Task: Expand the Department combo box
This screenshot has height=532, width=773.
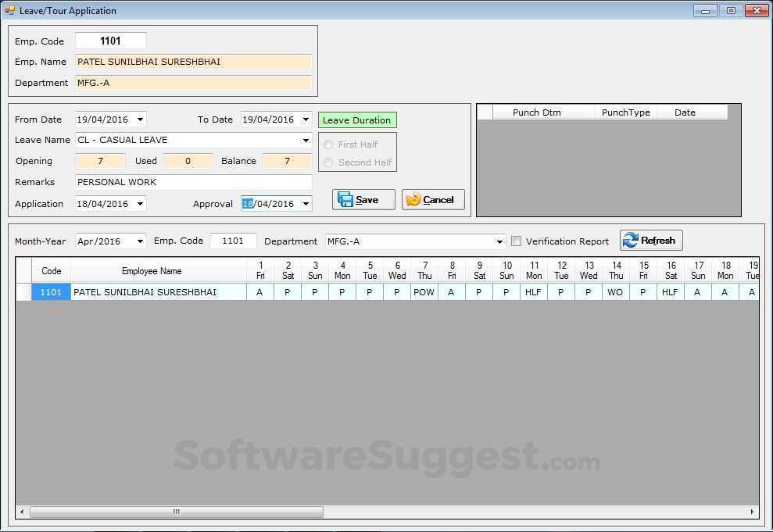Action: (499, 241)
